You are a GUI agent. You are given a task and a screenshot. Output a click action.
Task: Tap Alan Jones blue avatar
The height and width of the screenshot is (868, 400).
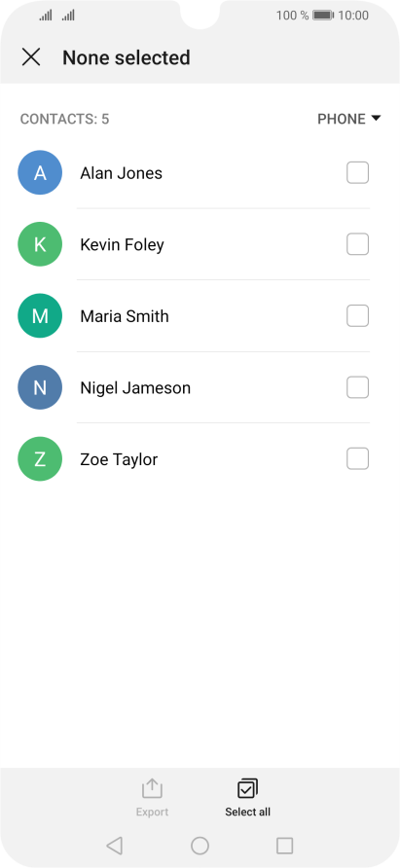[40, 172]
